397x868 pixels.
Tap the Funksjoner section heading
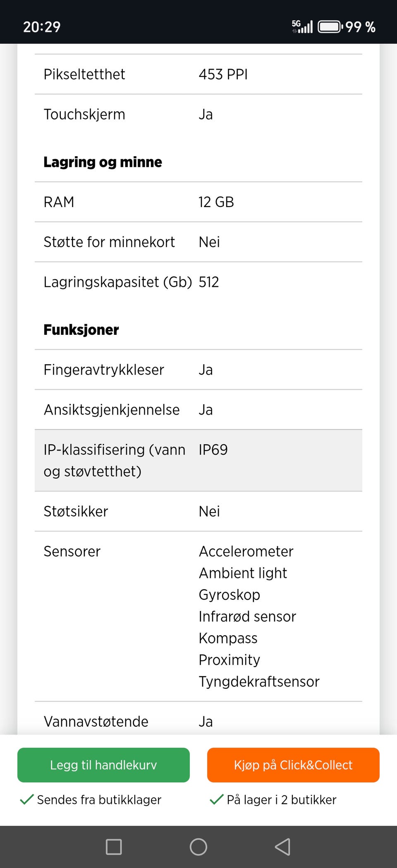[81, 330]
